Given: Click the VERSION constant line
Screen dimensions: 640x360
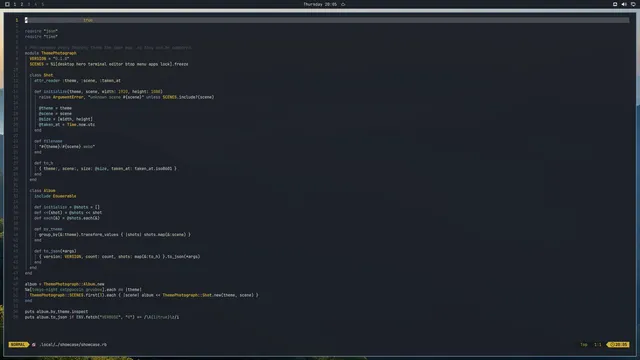Looking at the screenshot, I should 49,58.
